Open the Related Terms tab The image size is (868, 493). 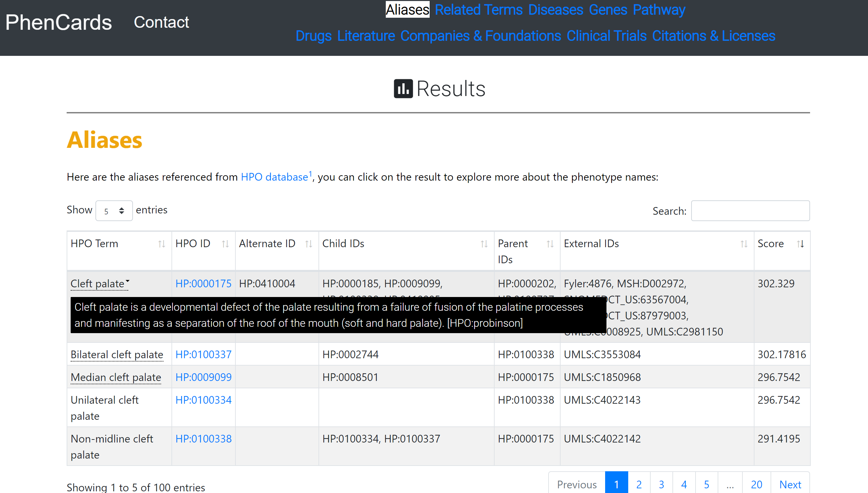point(479,9)
